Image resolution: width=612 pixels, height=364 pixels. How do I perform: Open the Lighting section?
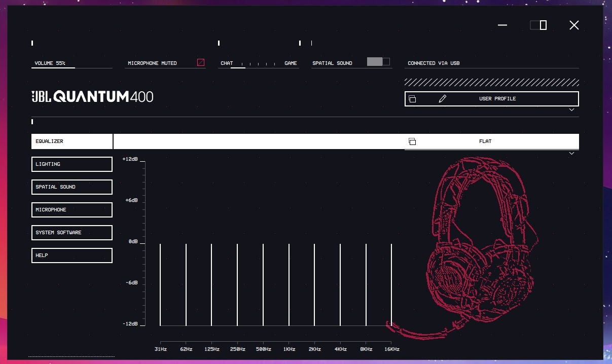pos(72,164)
